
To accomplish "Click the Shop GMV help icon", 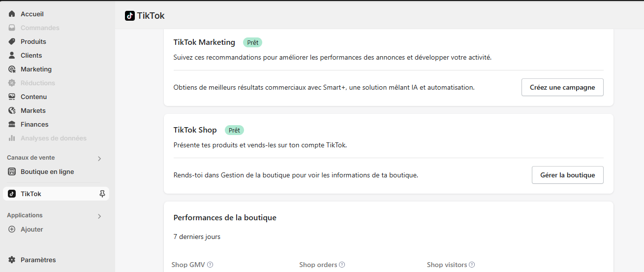I will click(x=210, y=265).
